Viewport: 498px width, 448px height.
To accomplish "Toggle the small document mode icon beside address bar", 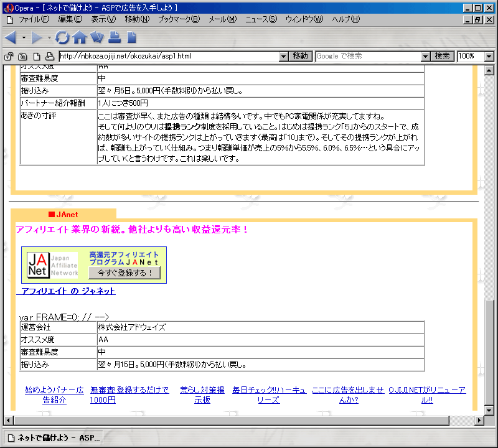I will coord(37,57).
